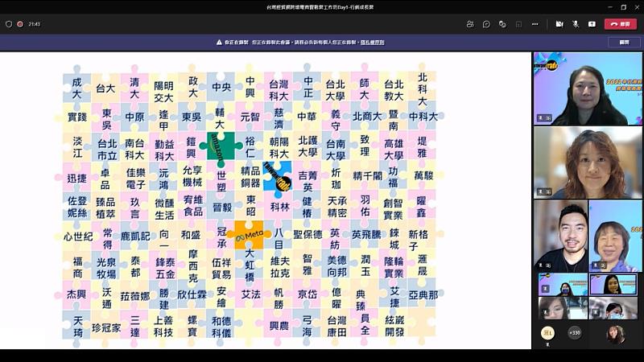The width and height of the screenshot is (644, 362).
Task: Click the cream-colored initials avatar
Action: point(547,333)
